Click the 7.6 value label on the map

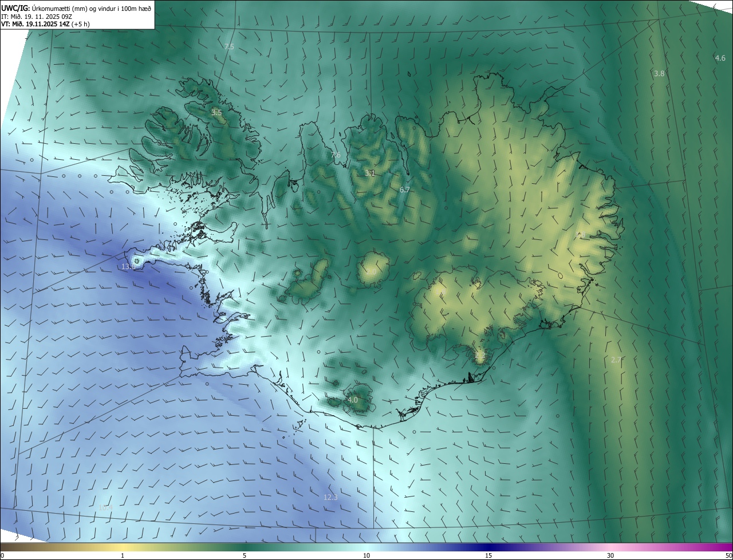click(336, 155)
